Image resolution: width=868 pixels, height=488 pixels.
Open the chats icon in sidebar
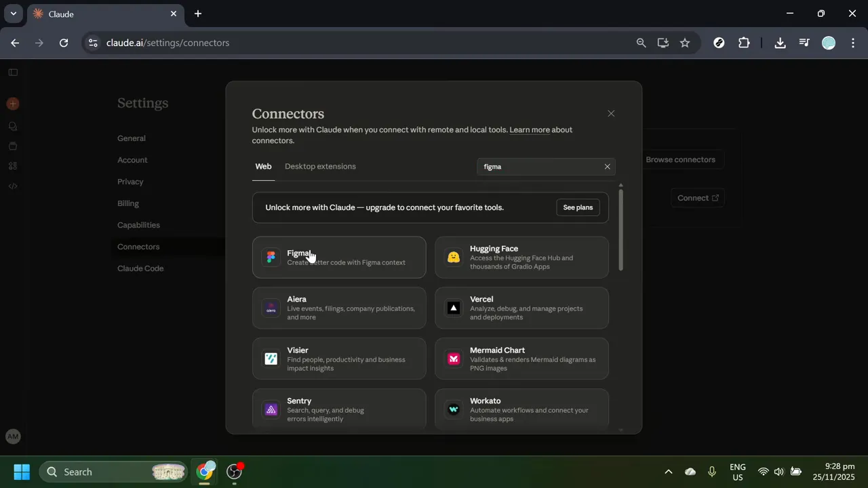coord(13,126)
